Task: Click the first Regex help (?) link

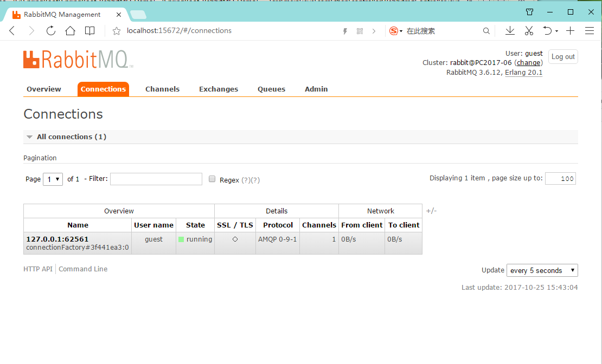Action: pyautogui.click(x=246, y=180)
